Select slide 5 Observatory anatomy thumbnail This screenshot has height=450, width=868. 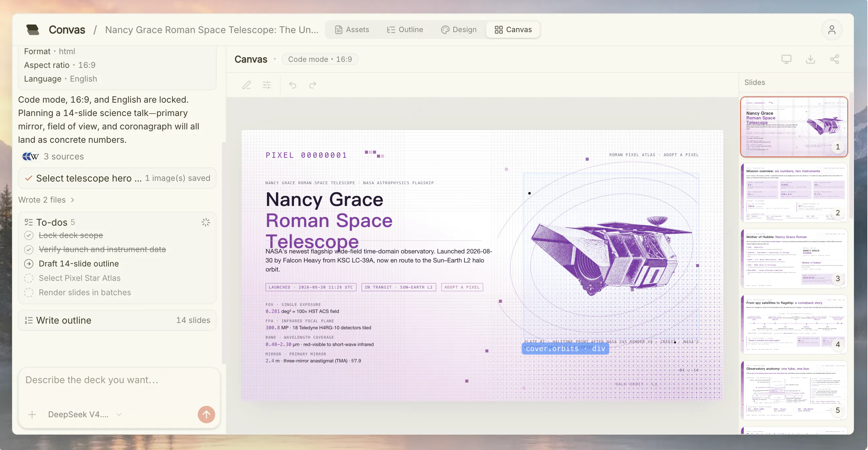point(793,390)
